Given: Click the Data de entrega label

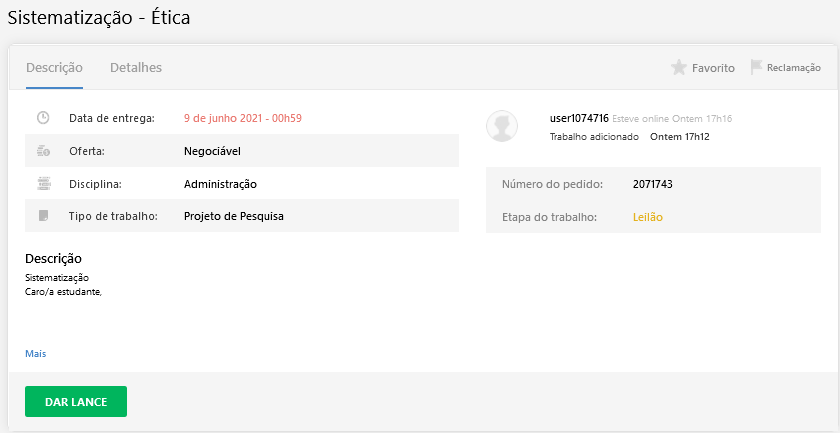Looking at the screenshot, I should pyautogui.click(x=111, y=118).
